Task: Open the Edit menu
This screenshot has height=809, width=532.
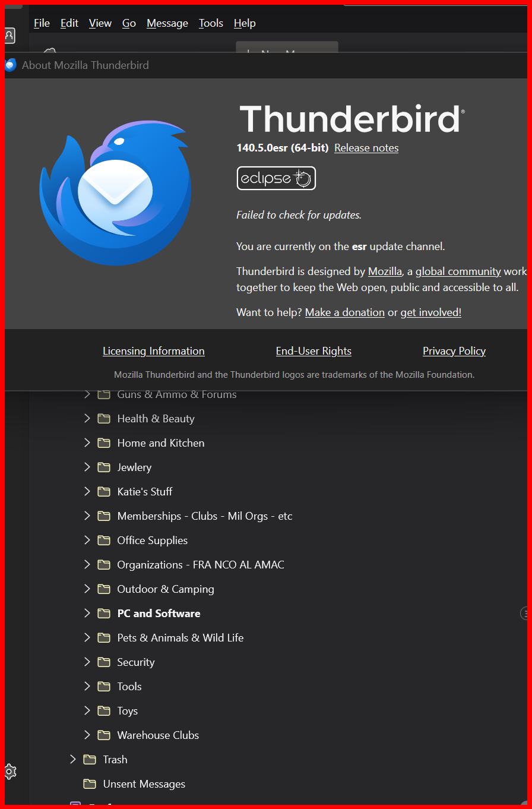Action: click(69, 23)
